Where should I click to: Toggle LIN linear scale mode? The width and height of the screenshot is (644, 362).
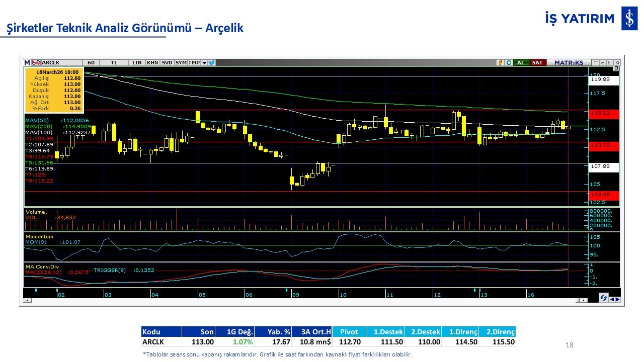[137, 63]
